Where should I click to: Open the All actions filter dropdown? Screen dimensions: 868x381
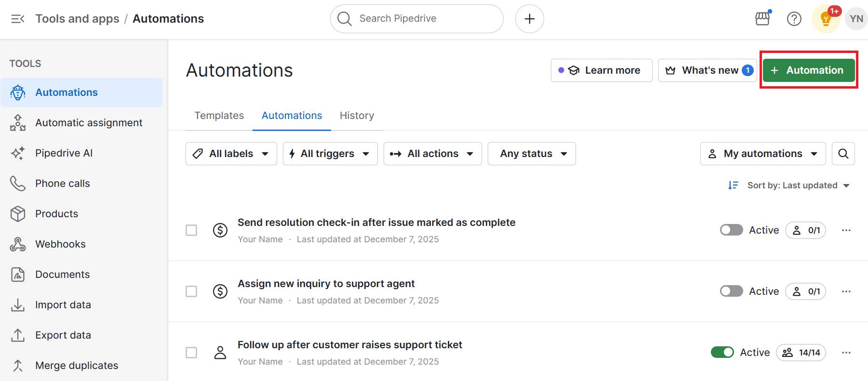(x=433, y=154)
